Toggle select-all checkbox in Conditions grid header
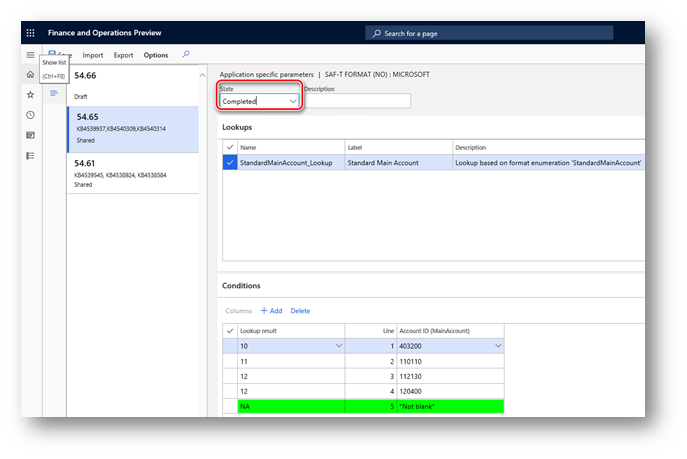Viewport: 687px width, 459px height. coord(230,331)
